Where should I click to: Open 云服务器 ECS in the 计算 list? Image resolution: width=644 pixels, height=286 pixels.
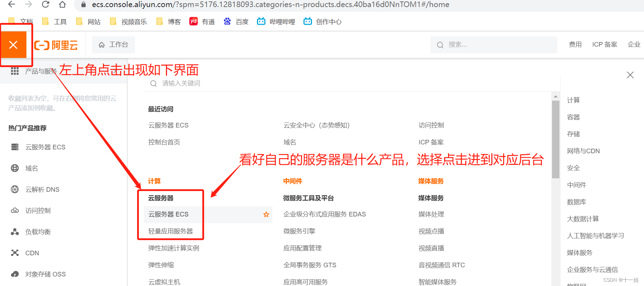coord(168,214)
